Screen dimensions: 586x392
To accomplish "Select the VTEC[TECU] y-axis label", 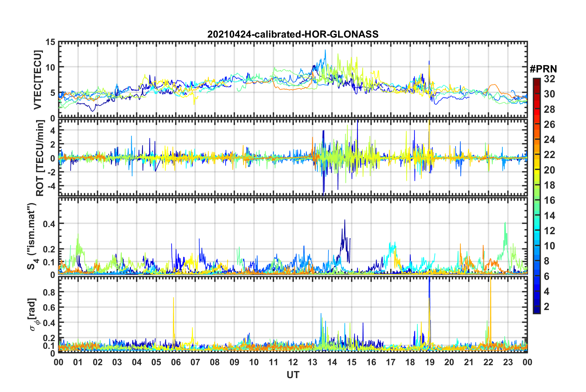I will (x=38, y=80).
